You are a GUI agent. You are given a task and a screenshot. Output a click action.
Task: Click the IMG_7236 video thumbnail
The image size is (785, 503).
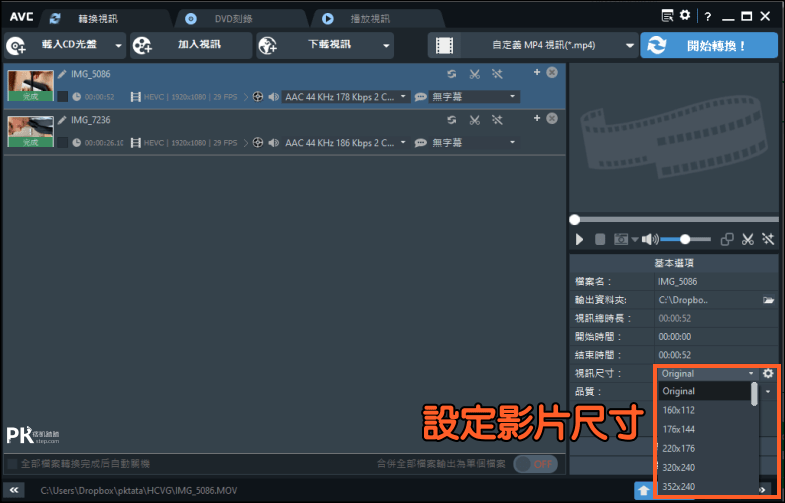tap(31, 132)
